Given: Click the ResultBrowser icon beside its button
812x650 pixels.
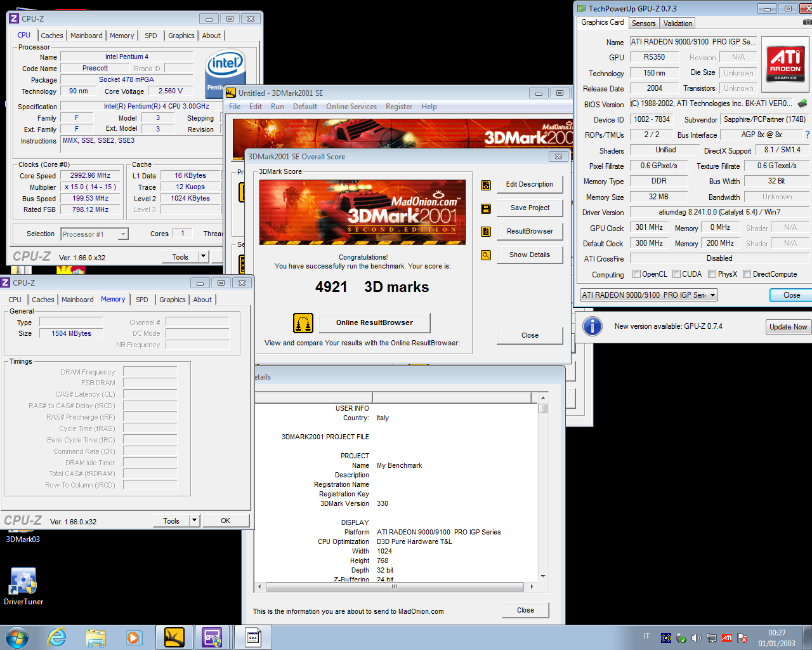Looking at the screenshot, I should pyautogui.click(x=486, y=232).
